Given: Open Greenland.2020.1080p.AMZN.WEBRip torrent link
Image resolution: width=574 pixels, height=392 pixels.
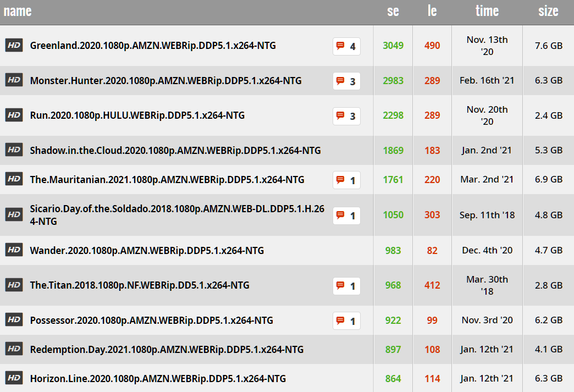Looking at the screenshot, I should point(153,46).
